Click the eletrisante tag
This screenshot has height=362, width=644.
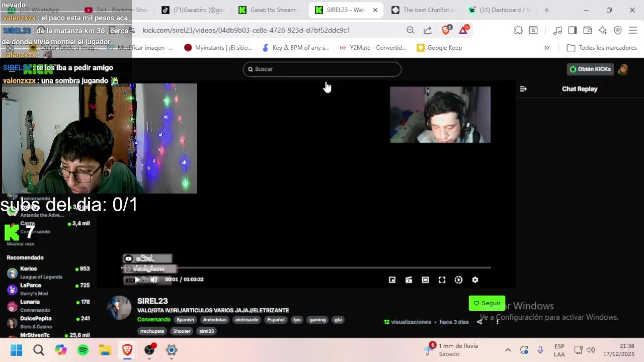pyautogui.click(x=247, y=320)
